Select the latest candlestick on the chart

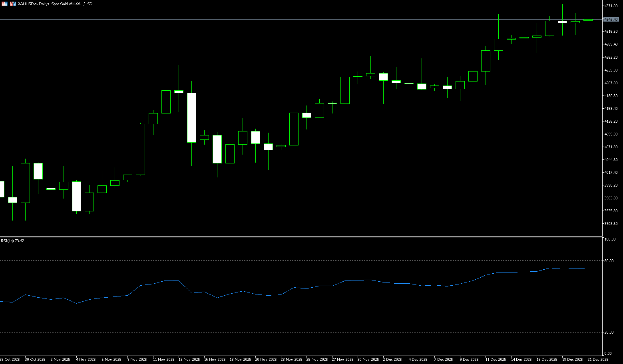pyautogui.click(x=588, y=20)
